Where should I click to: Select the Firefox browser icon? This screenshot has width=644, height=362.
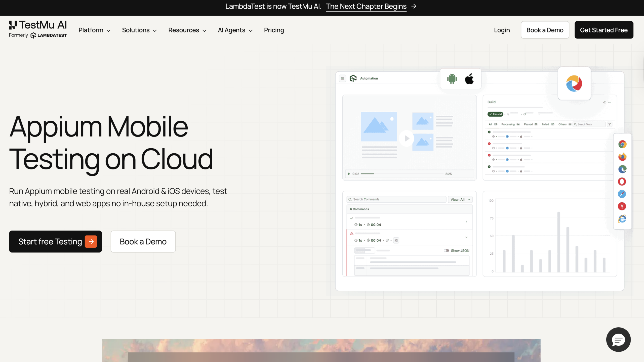click(622, 156)
